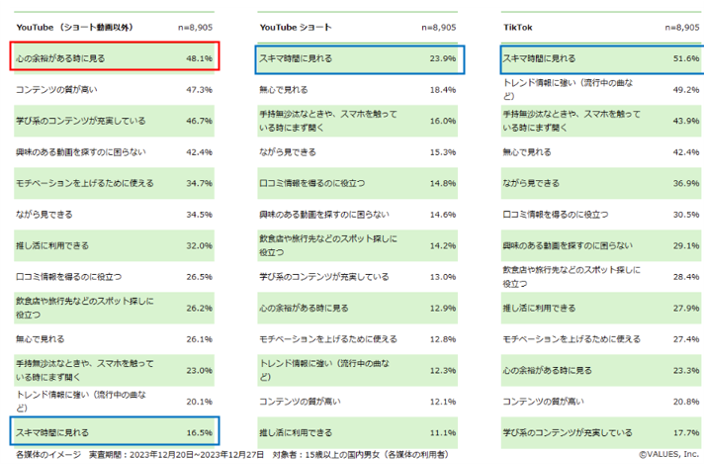The image size is (704, 464).
Task: Click the 16.0% value
Action: (x=443, y=121)
